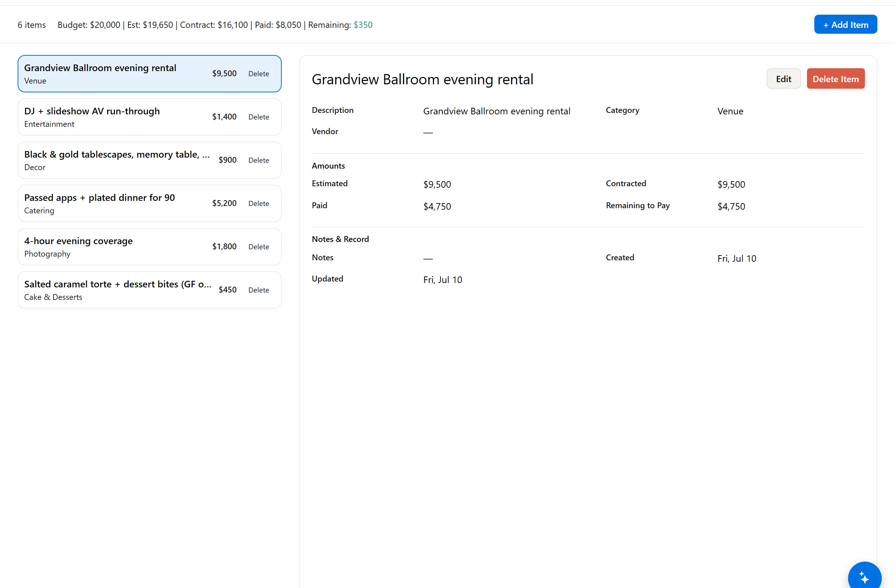
Task: Click the Contracted $9,500 value
Action: (731, 184)
